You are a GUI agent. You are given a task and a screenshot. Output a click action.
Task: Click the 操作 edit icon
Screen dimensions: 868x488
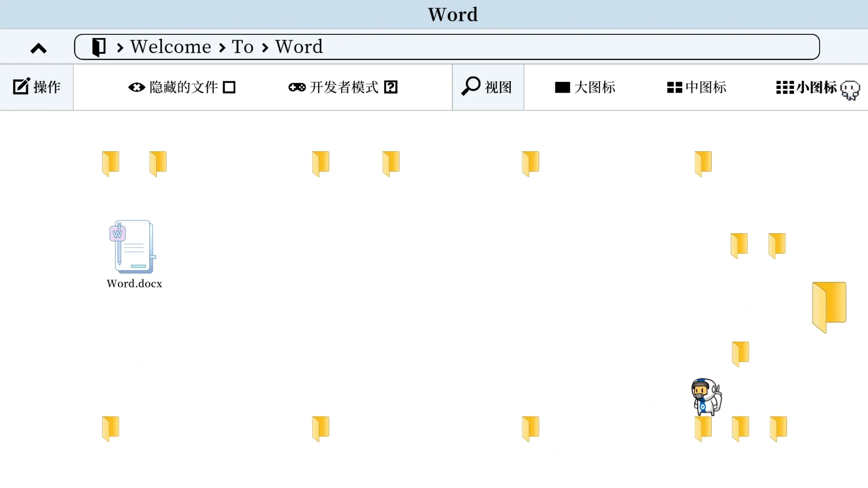(20, 86)
